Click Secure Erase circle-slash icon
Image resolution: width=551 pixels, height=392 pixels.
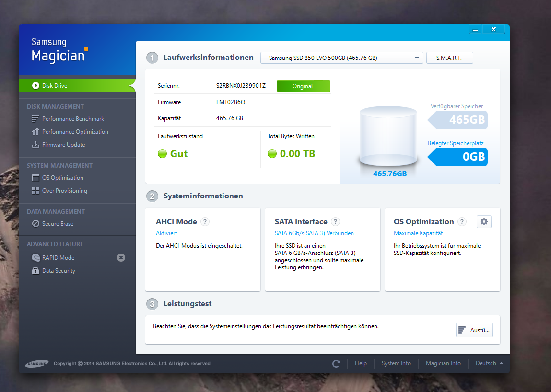pyautogui.click(x=35, y=224)
